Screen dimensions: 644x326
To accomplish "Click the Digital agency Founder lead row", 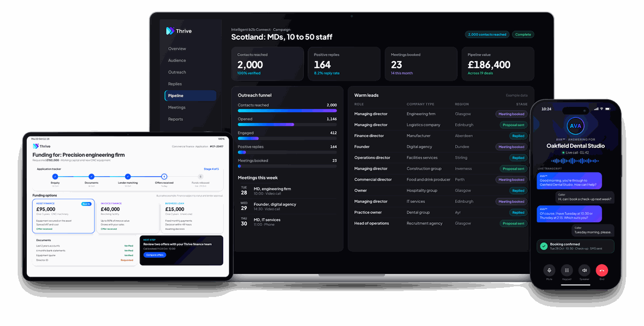I will click(x=441, y=147).
